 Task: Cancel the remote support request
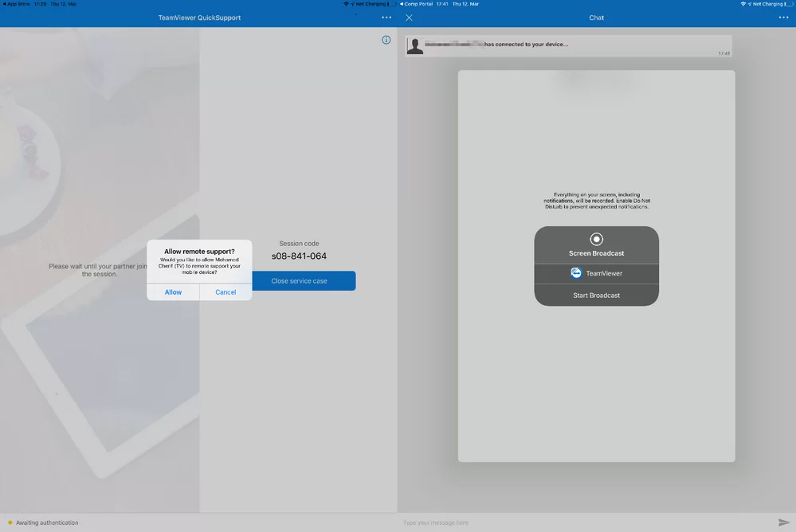225,291
